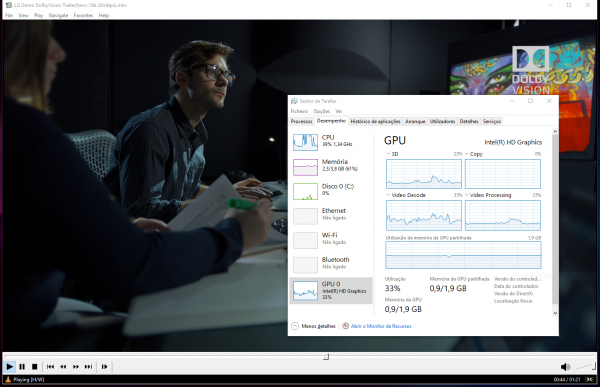Click the Play button in media player
The image size is (600, 387).
click(10, 367)
